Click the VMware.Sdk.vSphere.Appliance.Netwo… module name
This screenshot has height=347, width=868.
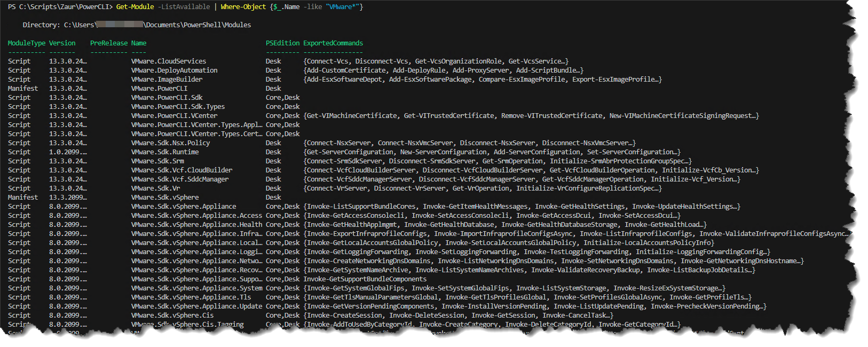tap(197, 261)
